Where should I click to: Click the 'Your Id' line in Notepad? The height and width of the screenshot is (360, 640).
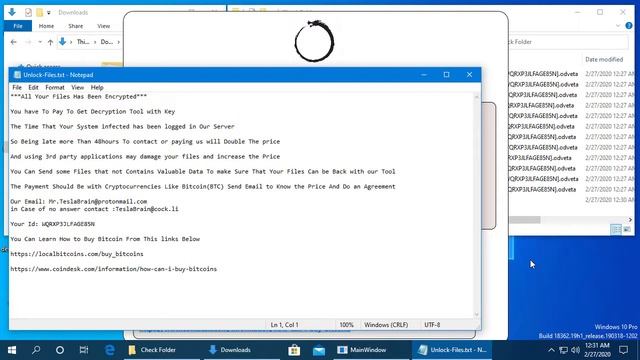tap(53, 224)
